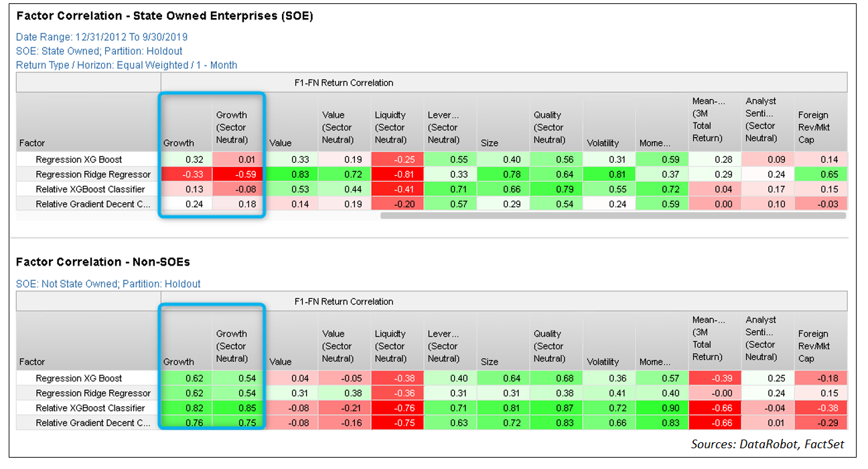Select the red -0.59 growth cell
Screen dimensions: 868x469
(237, 175)
